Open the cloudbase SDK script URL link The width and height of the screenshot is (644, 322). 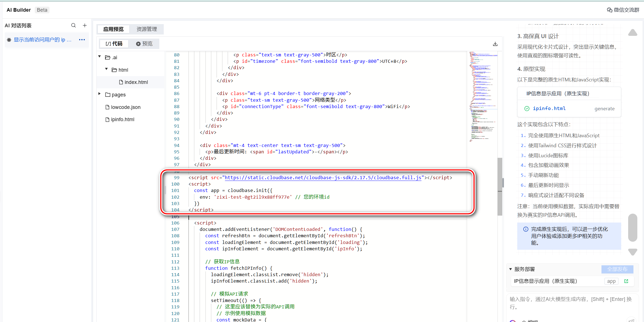(323, 178)
